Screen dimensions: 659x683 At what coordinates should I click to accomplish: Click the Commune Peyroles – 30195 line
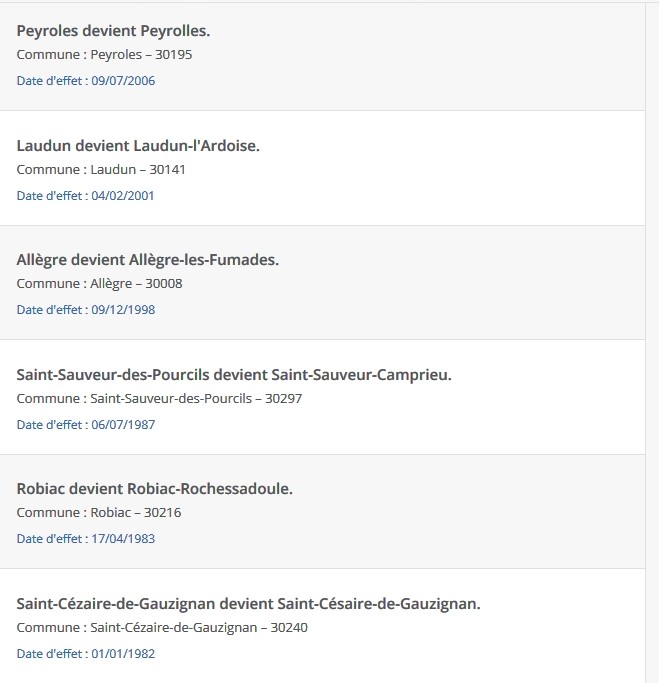[104, 55]
